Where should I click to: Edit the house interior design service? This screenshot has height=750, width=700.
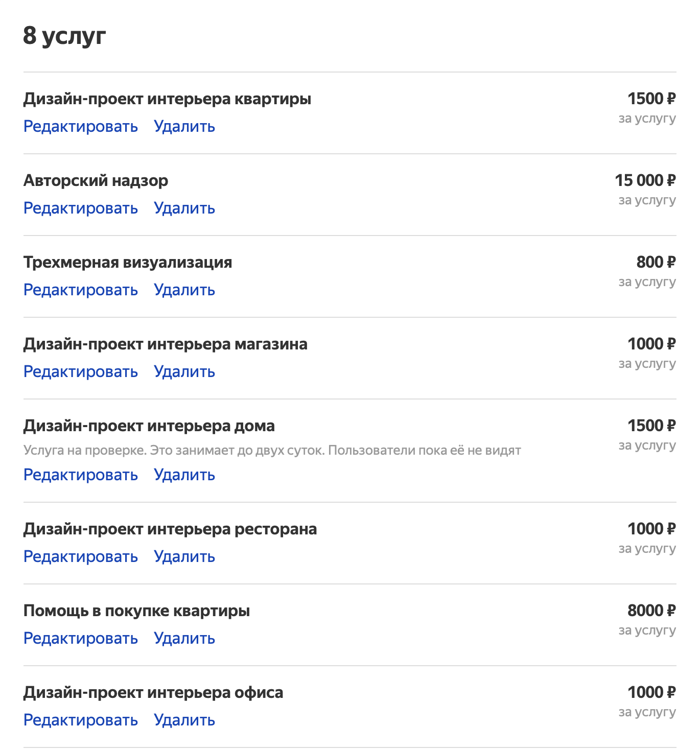(x=81, y=475)
